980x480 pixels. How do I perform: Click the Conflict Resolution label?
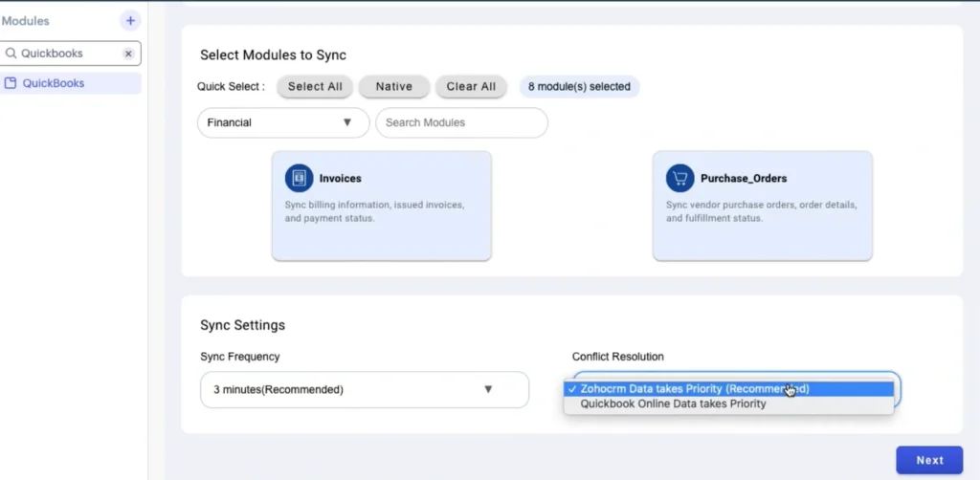(618, 357)
